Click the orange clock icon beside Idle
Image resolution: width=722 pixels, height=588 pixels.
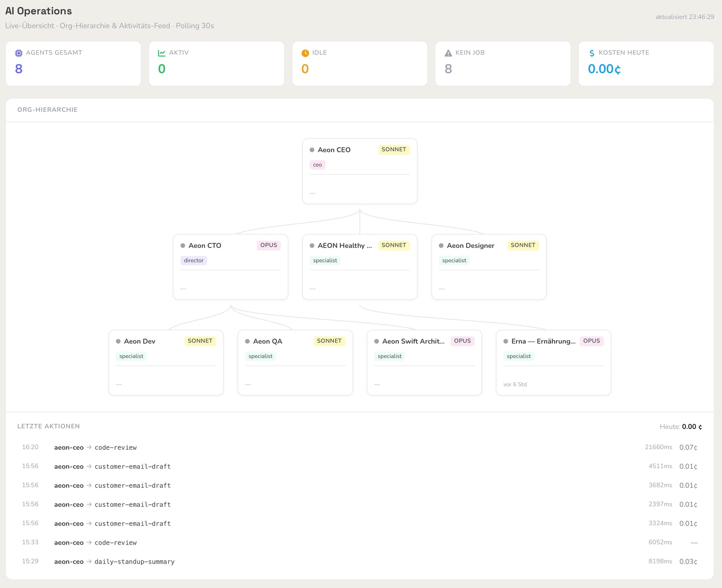pyautogui.click(x=305, y=53)
